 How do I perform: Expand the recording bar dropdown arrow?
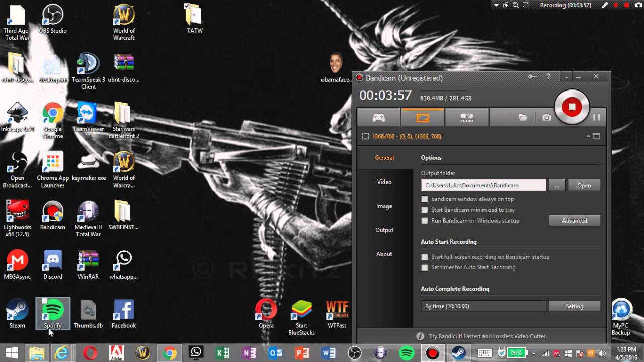496,5
